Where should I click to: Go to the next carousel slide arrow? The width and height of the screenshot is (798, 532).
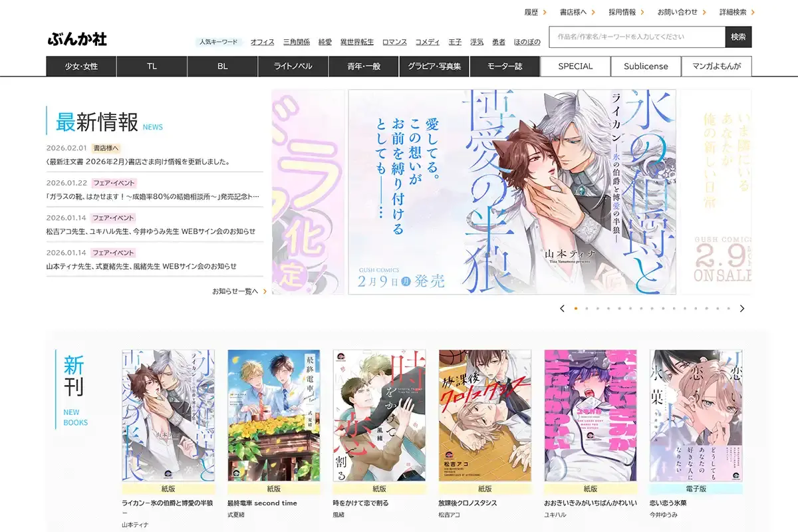[x=742, y=309]
